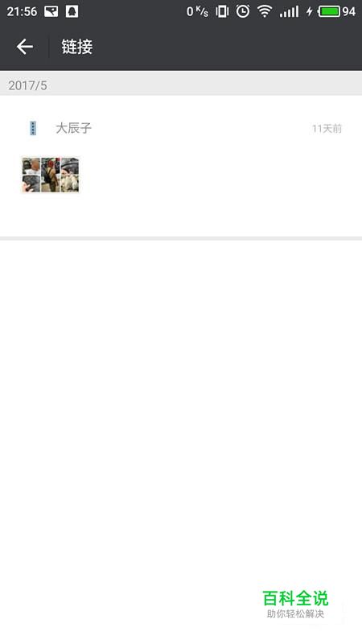The image size is (362, 644).
Task: Tap the 0 K/s network speed indicator
Action: point(197,11)
